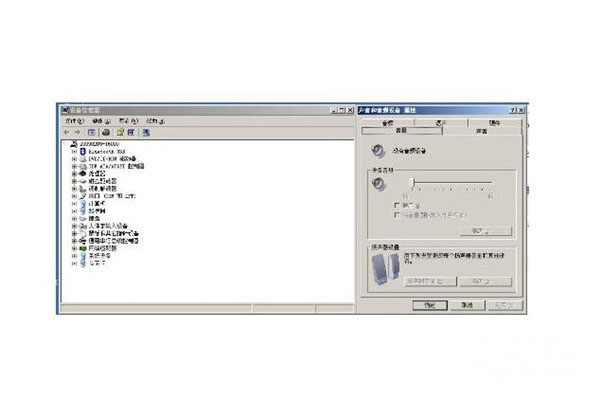Viewport: 600px width, 400px height.
Task: Open the 帮助(H) menu in Device Manager
Action: coord(155,121)
